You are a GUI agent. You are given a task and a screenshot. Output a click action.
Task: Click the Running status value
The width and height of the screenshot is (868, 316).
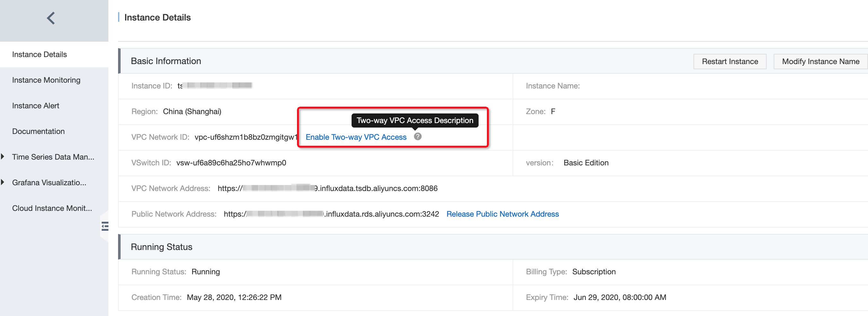206,271
